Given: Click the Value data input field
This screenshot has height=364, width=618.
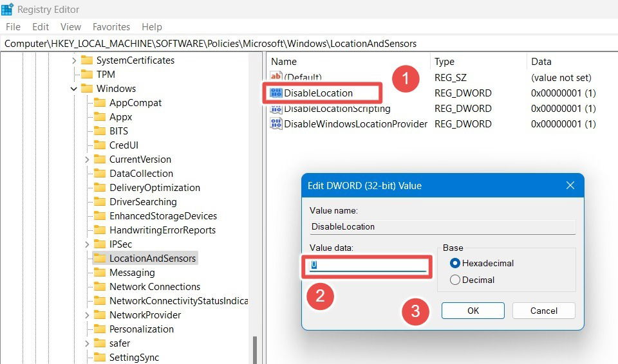Looking at the screenshot, I should point(368,266).
